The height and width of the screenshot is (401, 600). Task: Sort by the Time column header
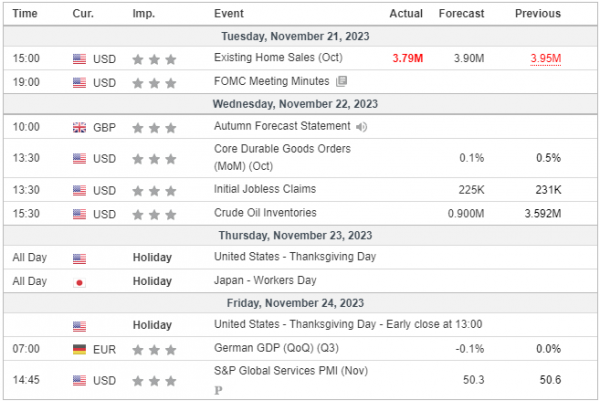point(27,14)
